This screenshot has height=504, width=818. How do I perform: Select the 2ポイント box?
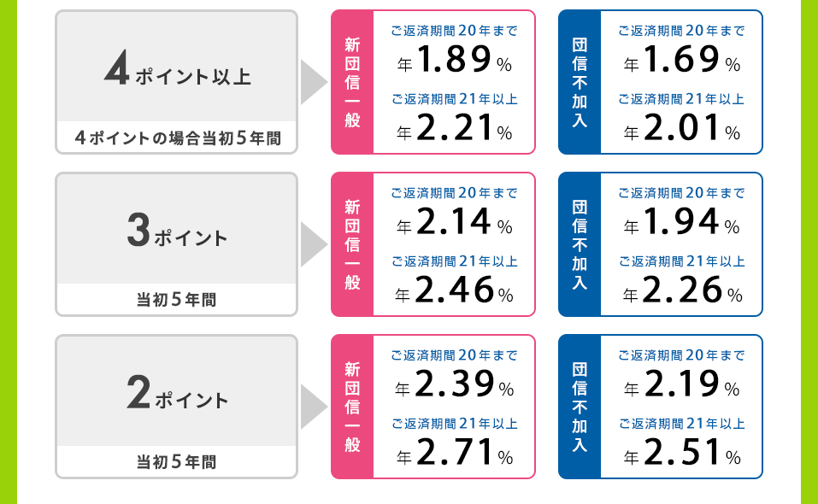pos(177,406)
